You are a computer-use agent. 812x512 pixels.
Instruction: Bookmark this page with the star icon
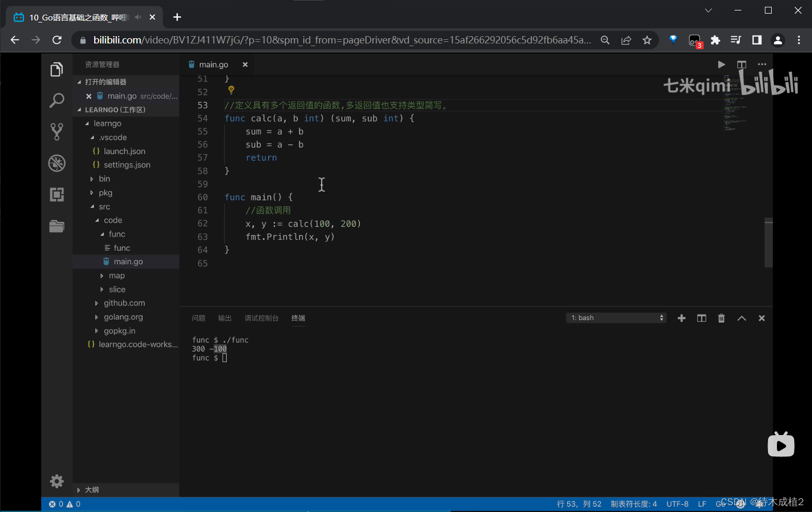coord(647,40)
